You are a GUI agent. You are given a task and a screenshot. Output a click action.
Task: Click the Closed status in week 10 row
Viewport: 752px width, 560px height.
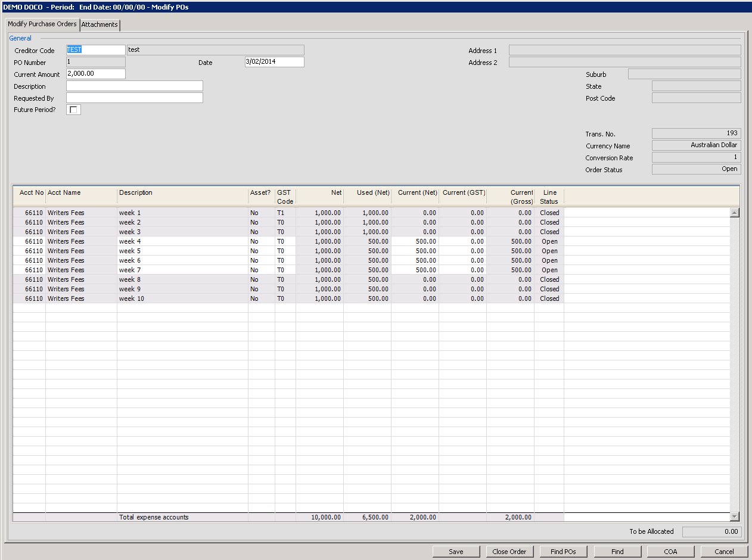tap(549, 298)
